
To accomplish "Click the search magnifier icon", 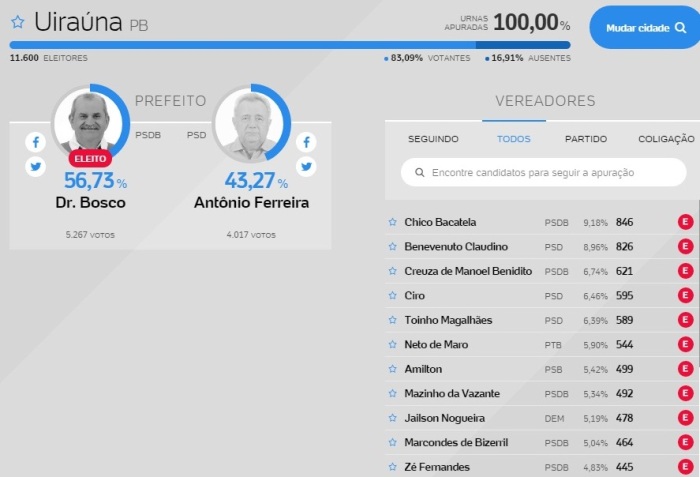I will [417, 173].
